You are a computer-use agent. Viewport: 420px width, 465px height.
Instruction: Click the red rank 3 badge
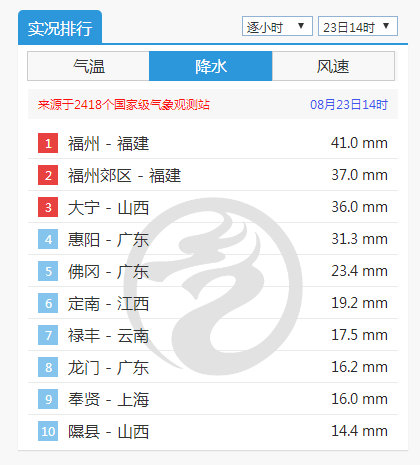[x=48, y=207]
